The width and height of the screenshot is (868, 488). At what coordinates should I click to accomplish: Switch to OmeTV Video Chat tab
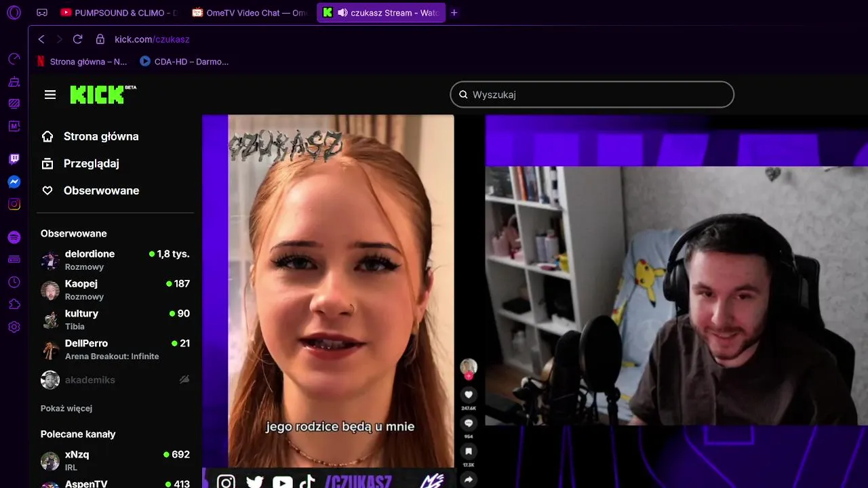(x=250, y=12)
